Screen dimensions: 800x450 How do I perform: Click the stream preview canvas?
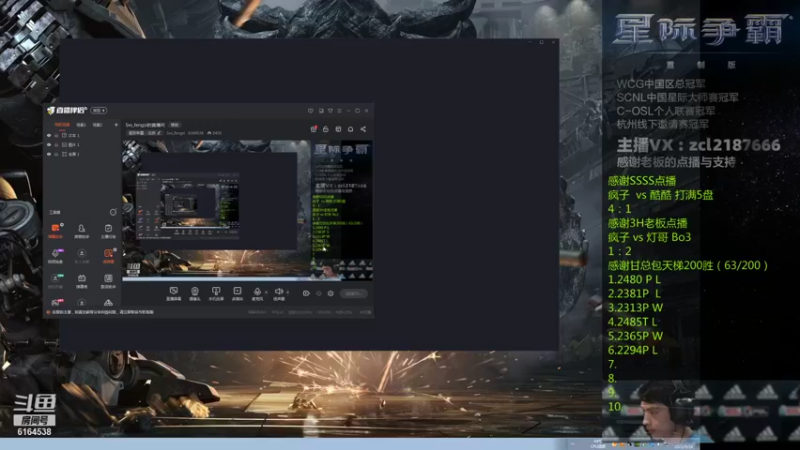tap(247, 210)
